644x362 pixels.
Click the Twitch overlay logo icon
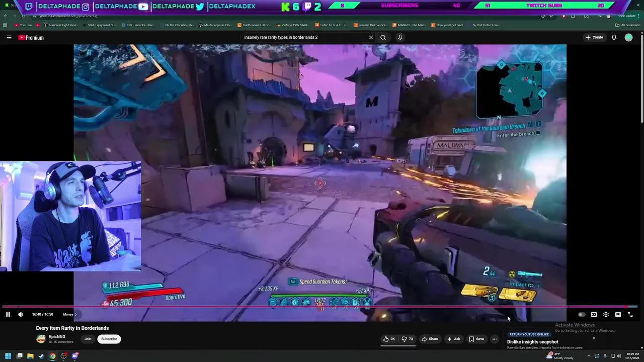coord(29,7)
